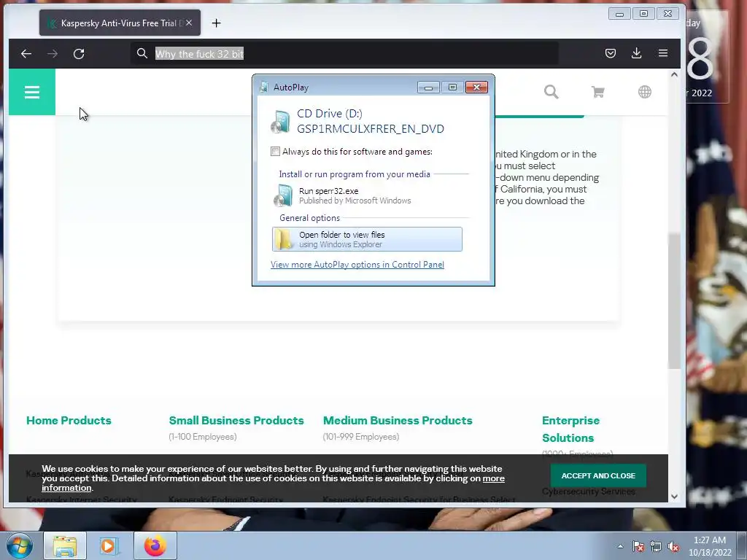Tick Always do this for software and games
Screen dimensions: 747x560
[x=275, y=152]
